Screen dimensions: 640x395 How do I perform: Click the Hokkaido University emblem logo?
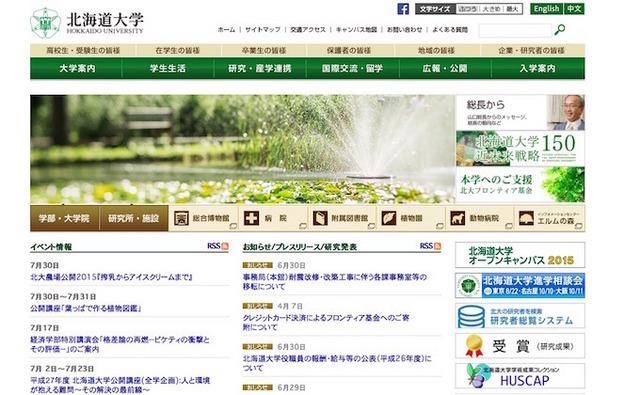coord(45,23)
